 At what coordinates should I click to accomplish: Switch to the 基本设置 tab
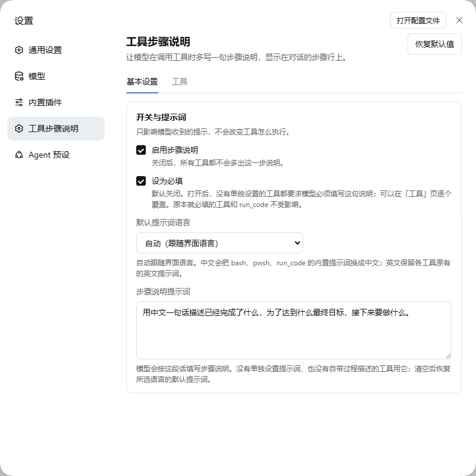[x=142, y=82]
